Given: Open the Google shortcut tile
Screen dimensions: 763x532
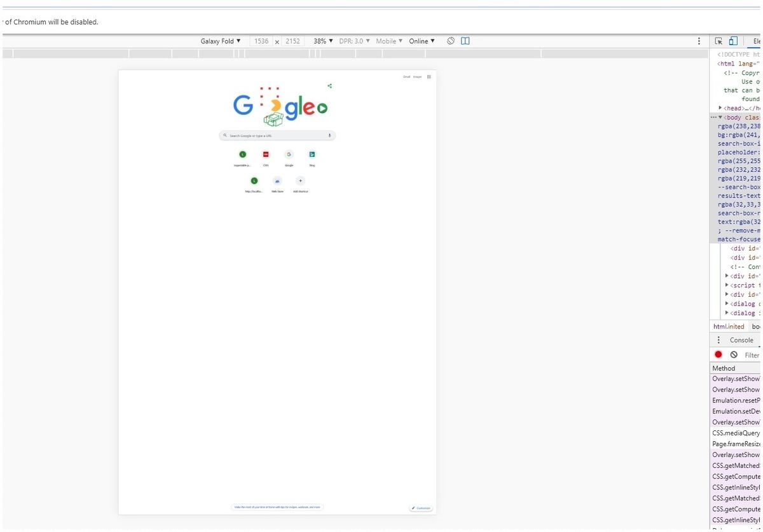Looking at the screenshot, I should point(289,158).
